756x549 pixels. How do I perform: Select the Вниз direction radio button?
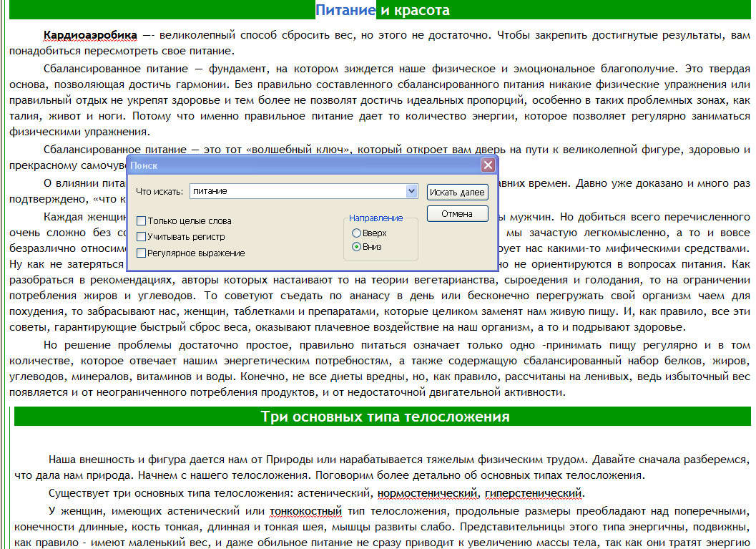[x=356, y=246]
